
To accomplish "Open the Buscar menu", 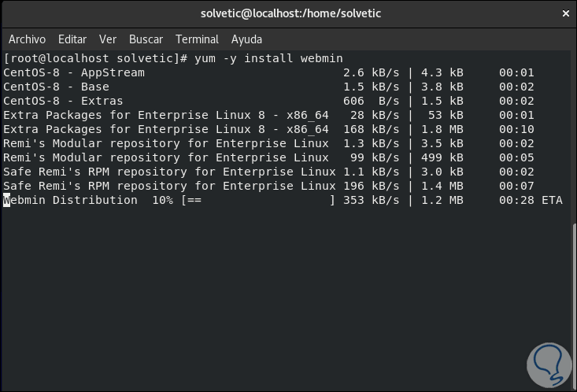I will 146,39.
